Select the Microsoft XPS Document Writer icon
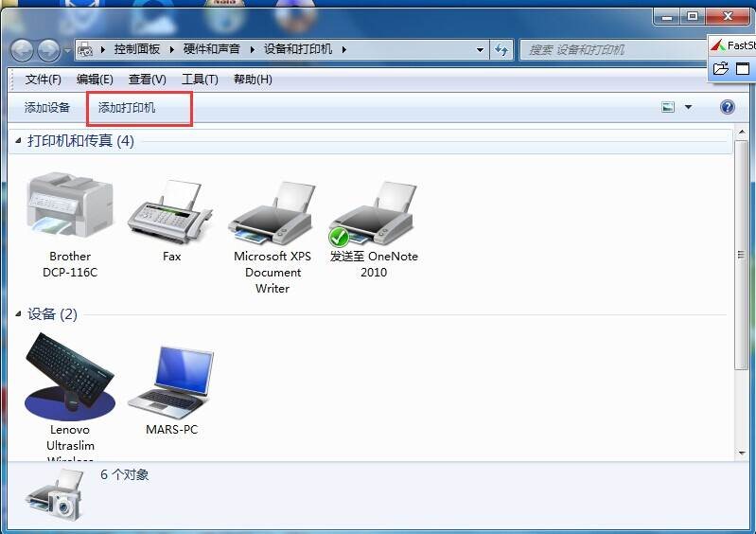 pyautogui.click(x=273, y=213)
